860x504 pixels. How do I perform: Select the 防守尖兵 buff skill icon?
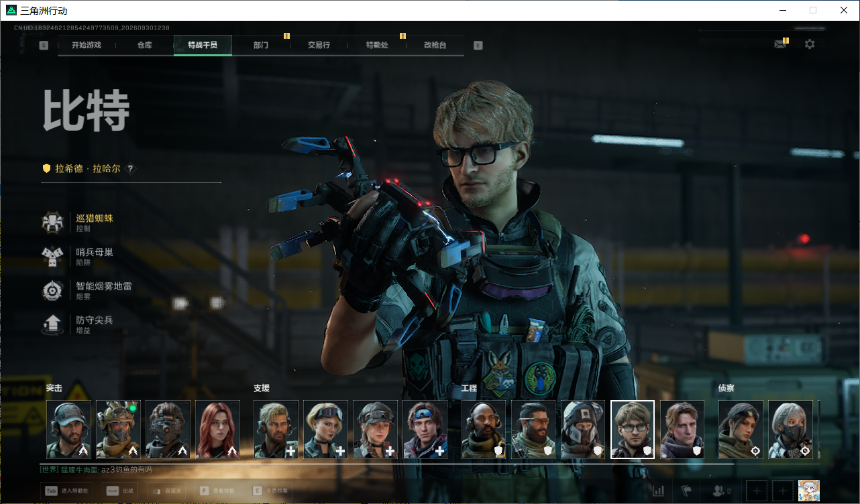pos(52,325)
